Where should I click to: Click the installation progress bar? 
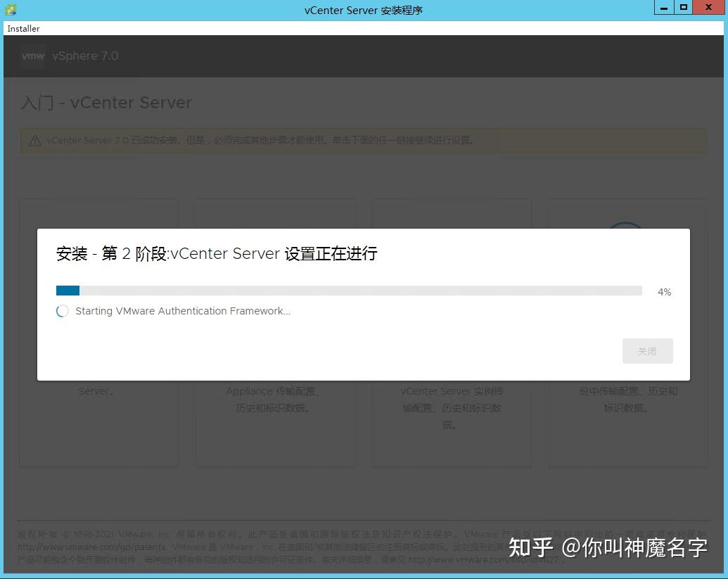point(348,290)
